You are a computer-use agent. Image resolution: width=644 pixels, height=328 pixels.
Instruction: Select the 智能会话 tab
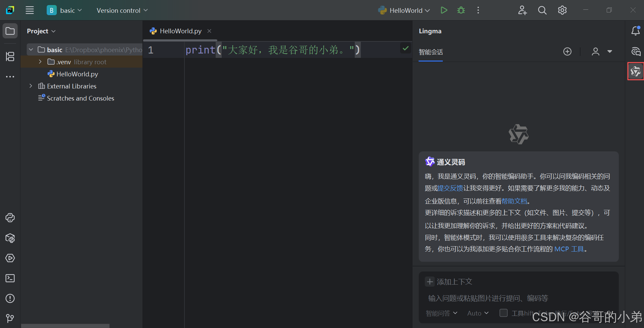tap(431, 52)
